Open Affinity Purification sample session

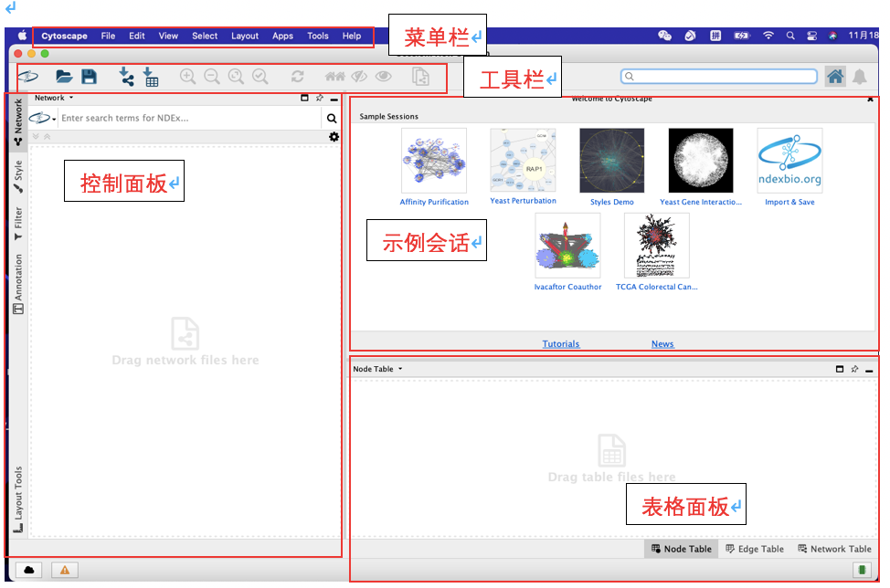pos(434,167)
